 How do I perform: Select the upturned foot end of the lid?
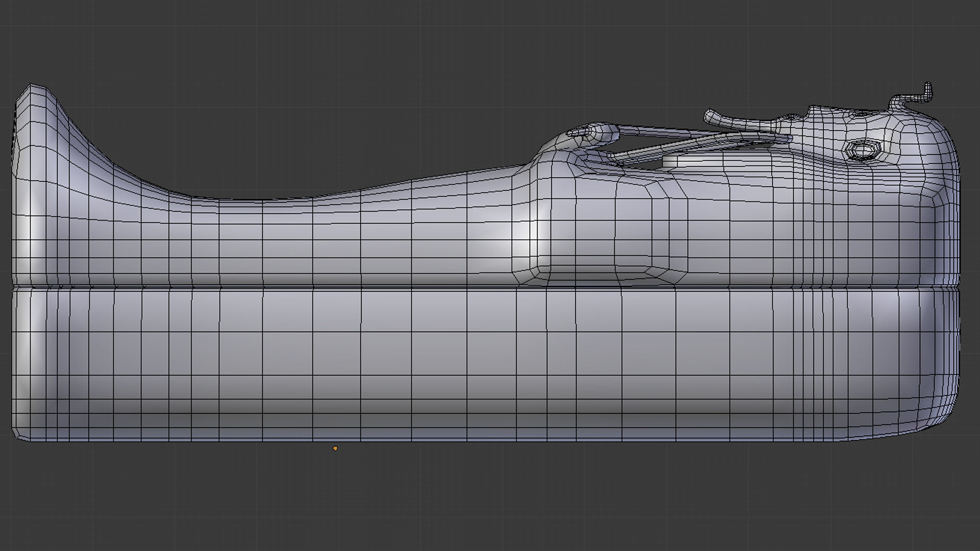[36, 110]
